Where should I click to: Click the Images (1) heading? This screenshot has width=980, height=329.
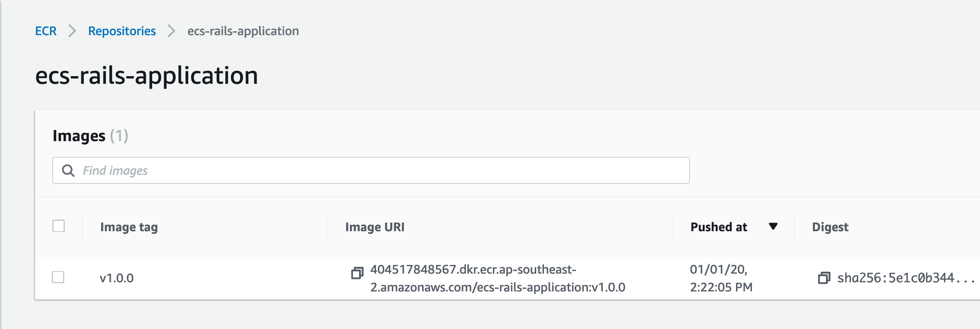coord(90,135)
